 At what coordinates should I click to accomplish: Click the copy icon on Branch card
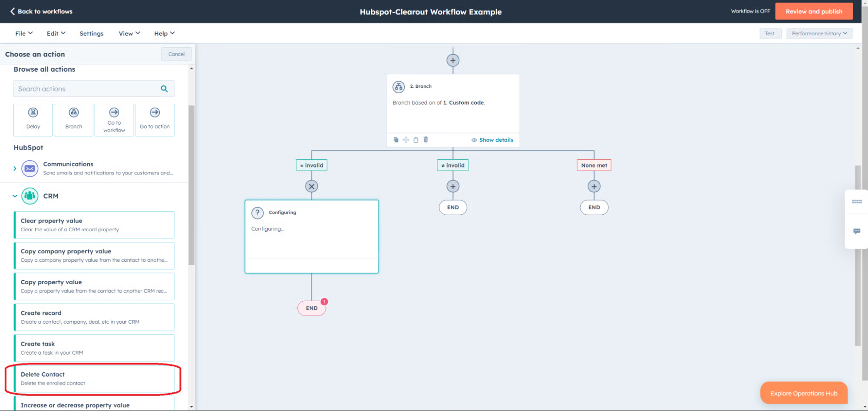(396, 140)
